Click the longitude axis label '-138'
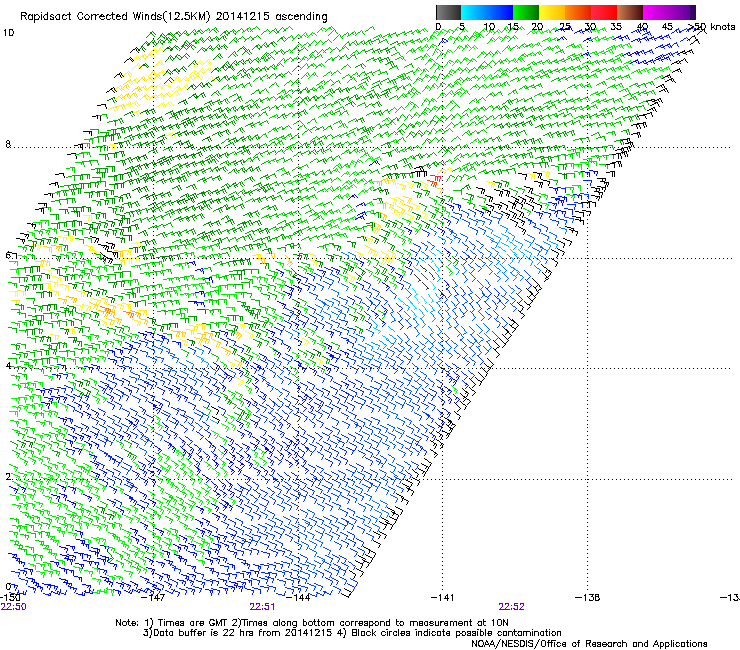The width and height of the screenshot is (740, 650). coord(588,597)
